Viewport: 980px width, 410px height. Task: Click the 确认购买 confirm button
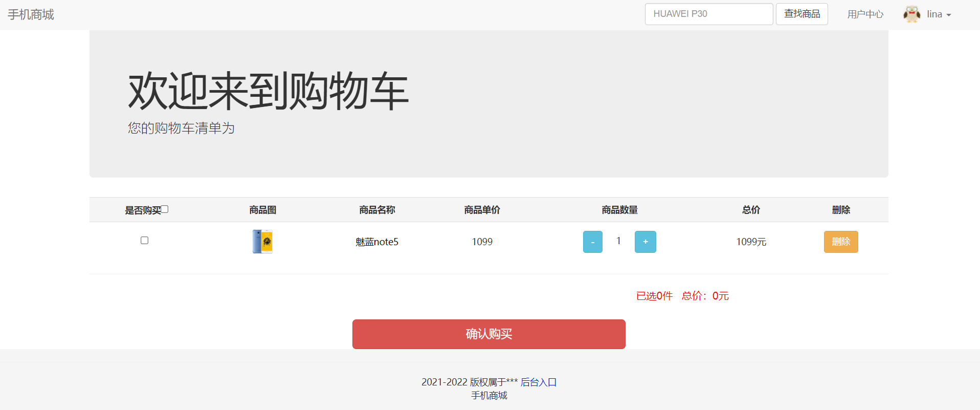pyautogui.click(x=489, y=334)
